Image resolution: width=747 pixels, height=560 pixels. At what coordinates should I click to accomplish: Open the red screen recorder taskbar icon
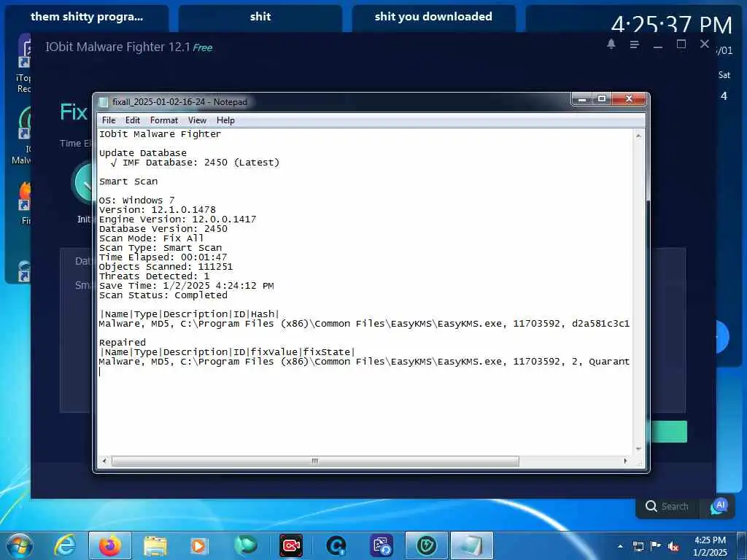(x=291, y=545)
